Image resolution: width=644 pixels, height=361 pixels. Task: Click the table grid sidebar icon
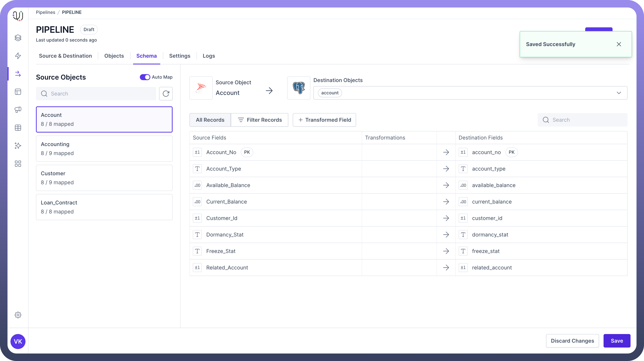[x=18, y=128]
